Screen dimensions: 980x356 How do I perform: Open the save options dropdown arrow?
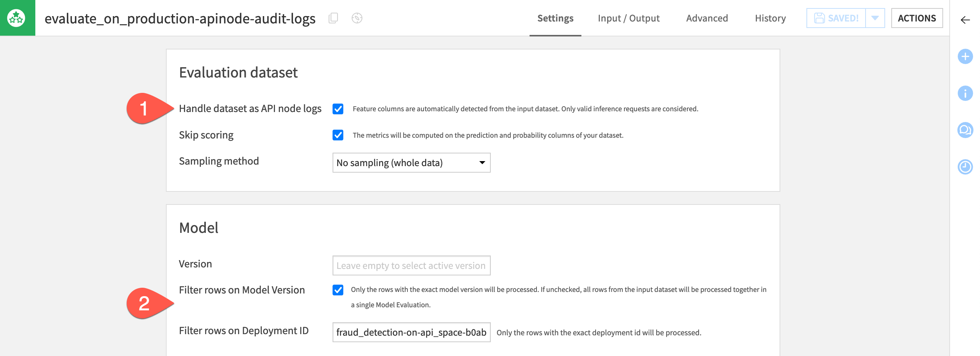tap(876, 18)
